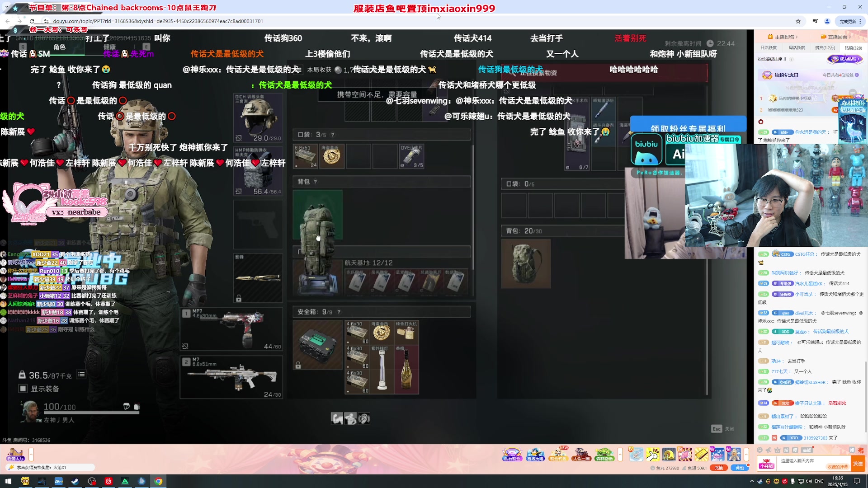The width and height of the screenshot is (868, 488).
Task: Switch to the 日活跃度 tab
Action: point(769,47)
